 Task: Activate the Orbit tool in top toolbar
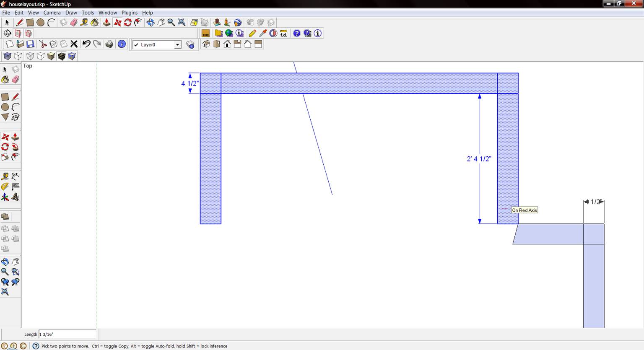tap(150, 23)
